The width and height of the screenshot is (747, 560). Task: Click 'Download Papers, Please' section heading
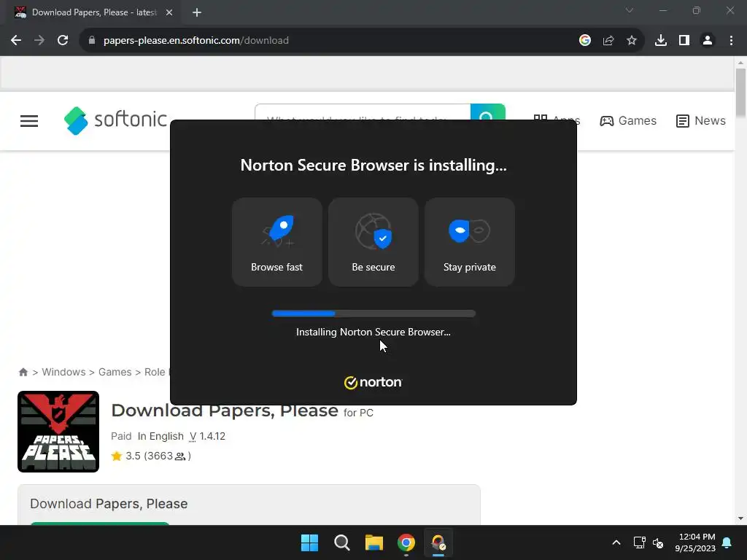pyautogui.click(x=109, y=503)
